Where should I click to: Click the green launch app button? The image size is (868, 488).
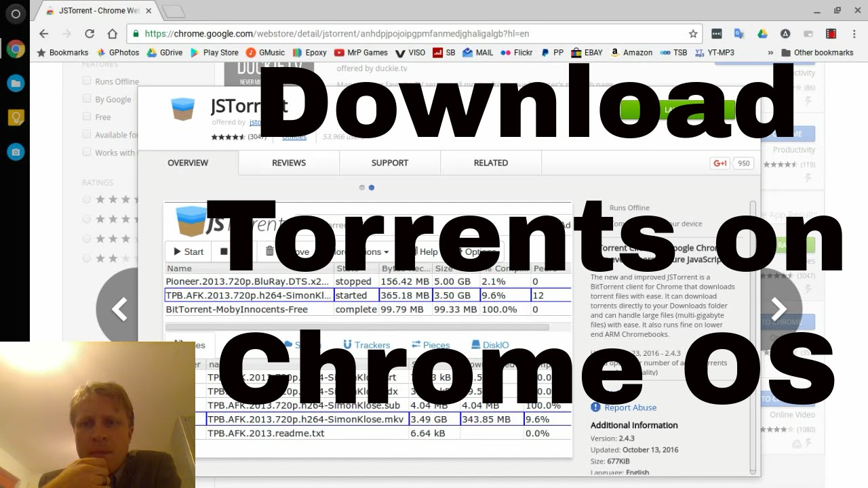(x=678, y=110)
